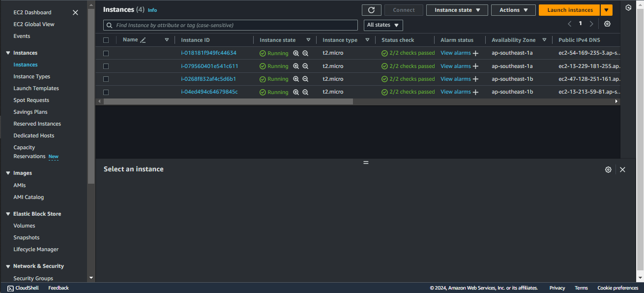Viewport: 644px width, 293px height.
Task: Go to Events page
Action: (x=22, y=36)
